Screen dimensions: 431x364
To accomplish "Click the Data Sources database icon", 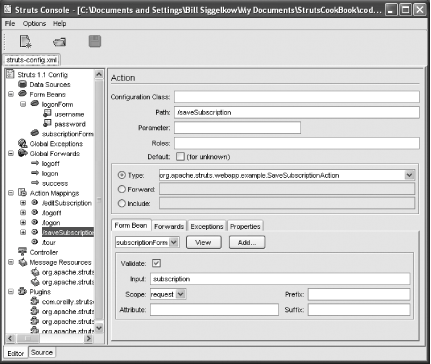I will pyautogui.click(x=23, y=84).
